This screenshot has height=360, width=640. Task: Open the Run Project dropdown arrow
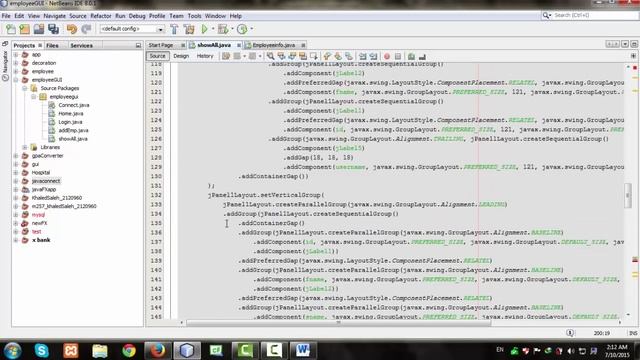213,29
